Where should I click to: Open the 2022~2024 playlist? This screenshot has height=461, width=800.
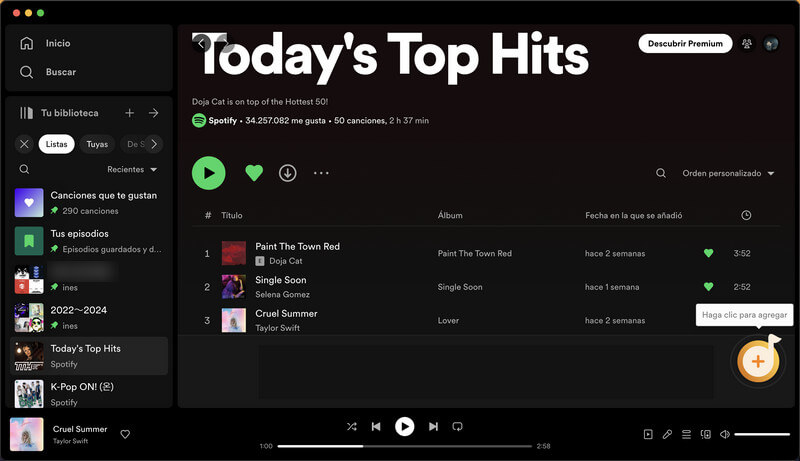click(89, 317)
